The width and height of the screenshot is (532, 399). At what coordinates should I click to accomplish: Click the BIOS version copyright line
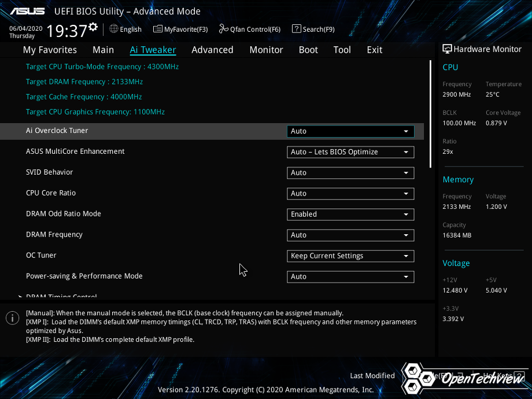tap(265, 390)
